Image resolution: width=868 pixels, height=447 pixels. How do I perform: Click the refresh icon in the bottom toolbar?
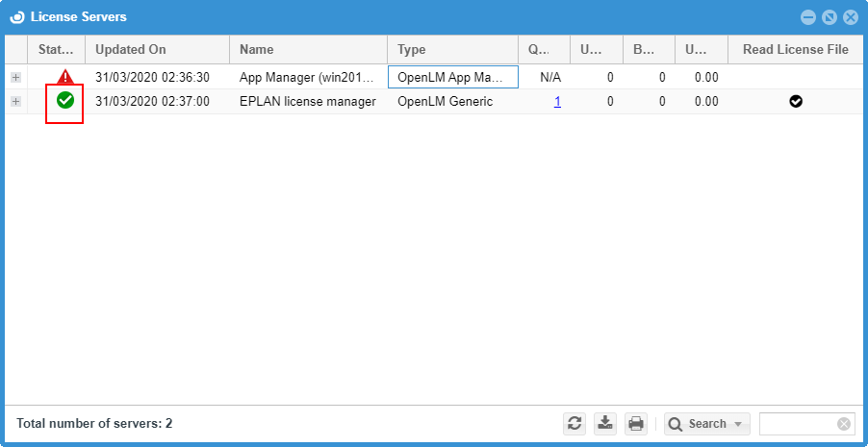[x=574, y=423]
